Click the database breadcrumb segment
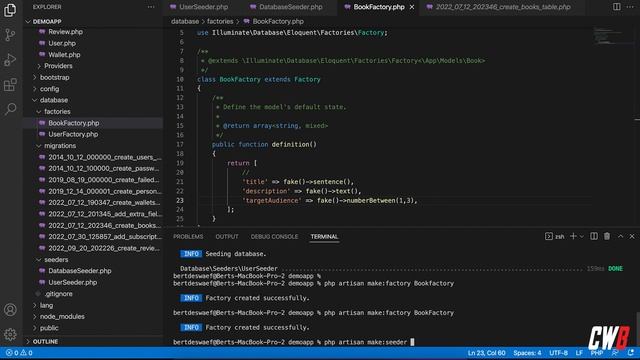This screenshot has height=360, width=640. pyautogui.click(x=185, y=21)
